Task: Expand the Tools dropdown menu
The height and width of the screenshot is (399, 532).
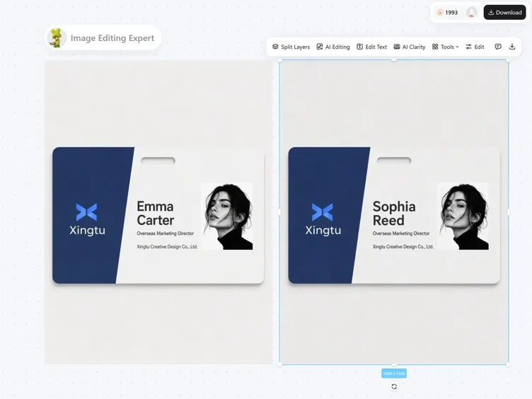Action: 446,47
